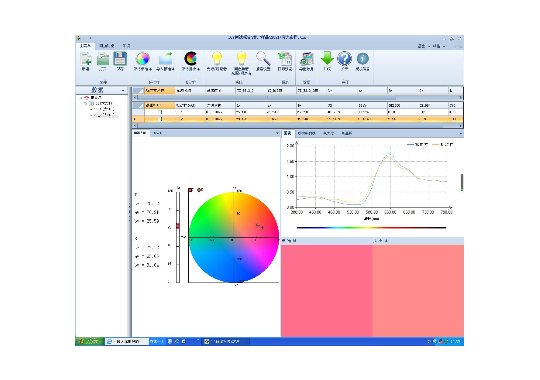Click select-all corner of lower sample table
This screenshot has width=540, height=380.
tap(138, 105)
